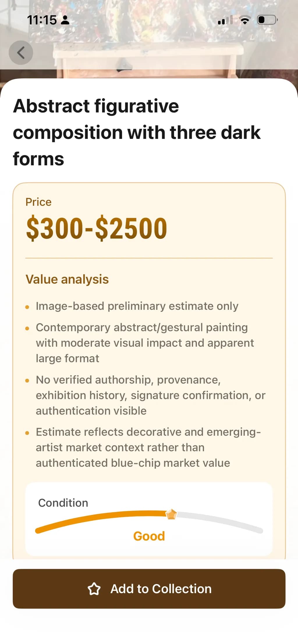Tap the cellular signal bars icon
Viewport: 298px width, 644px height.
pos(226,20)
